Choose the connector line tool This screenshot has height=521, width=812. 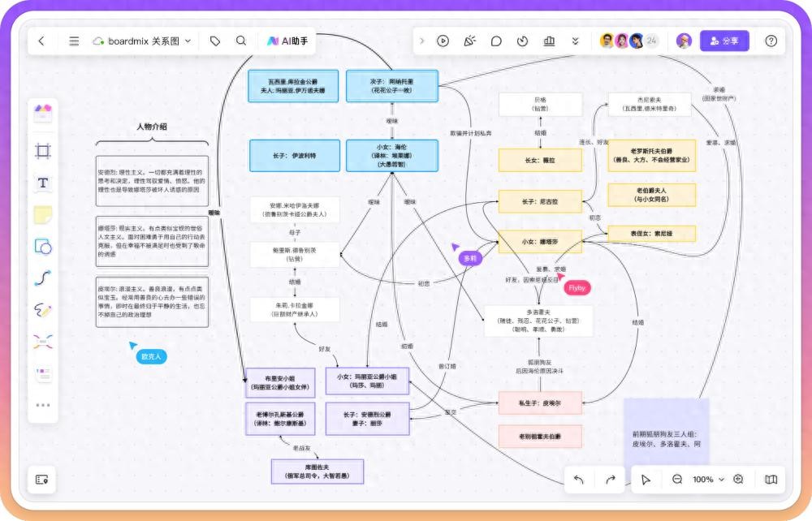(x=43, y=278)
